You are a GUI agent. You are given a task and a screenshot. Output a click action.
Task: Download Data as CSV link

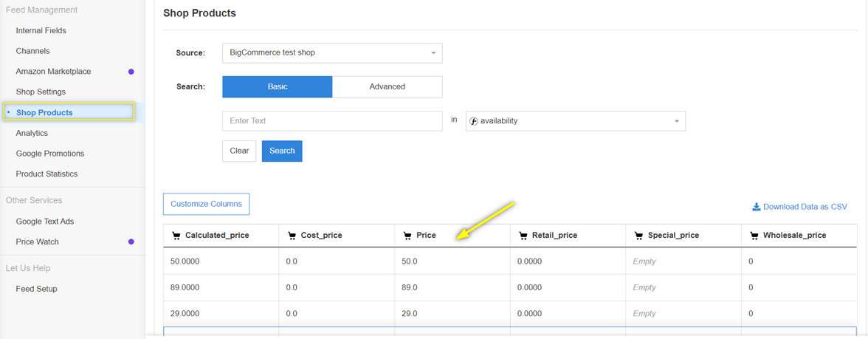pyautogui.click(x=799, y=207)
